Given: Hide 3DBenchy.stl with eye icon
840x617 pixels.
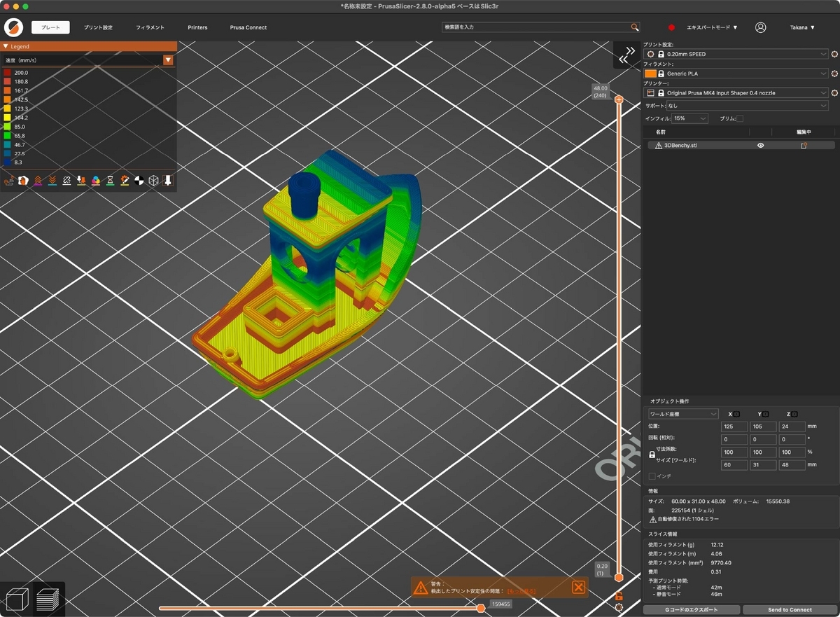Looking at the screenshot, I should pyautogui.click(x=761, y=146).
